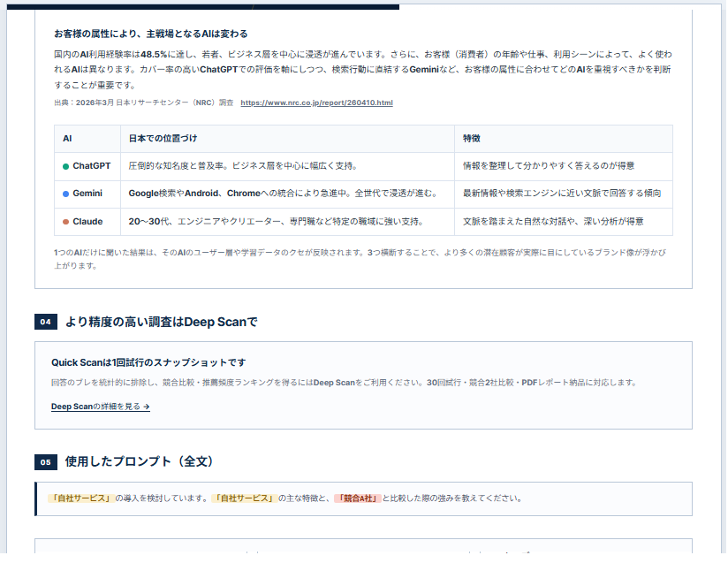Click the orange dot beside Claude
This screenshot has width=728, height=563.
pos(66,222)
